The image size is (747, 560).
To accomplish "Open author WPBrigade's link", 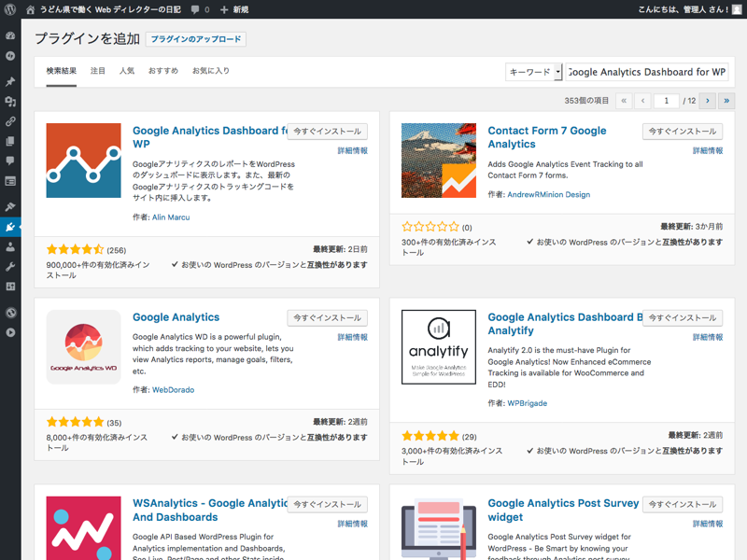I will point(527,403).
